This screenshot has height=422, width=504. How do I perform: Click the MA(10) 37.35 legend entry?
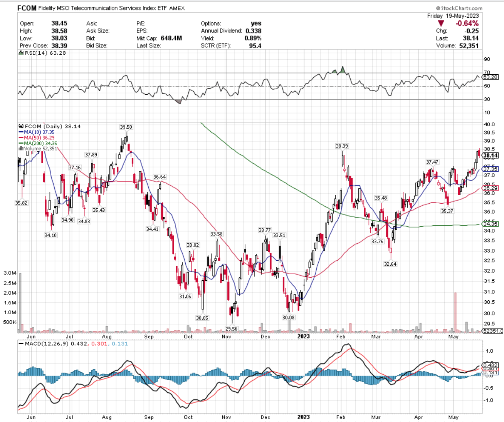pyautogui.click(x=37, y=132)
